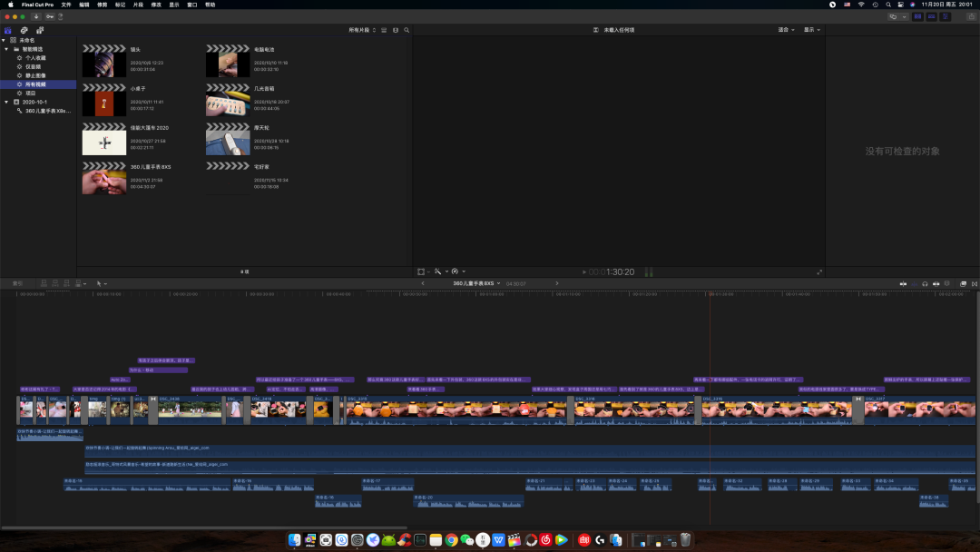This screenshot has width=980, height=552.
Task: Show the Libraries sidebar clapperboard icon
Action: [7, 30]
